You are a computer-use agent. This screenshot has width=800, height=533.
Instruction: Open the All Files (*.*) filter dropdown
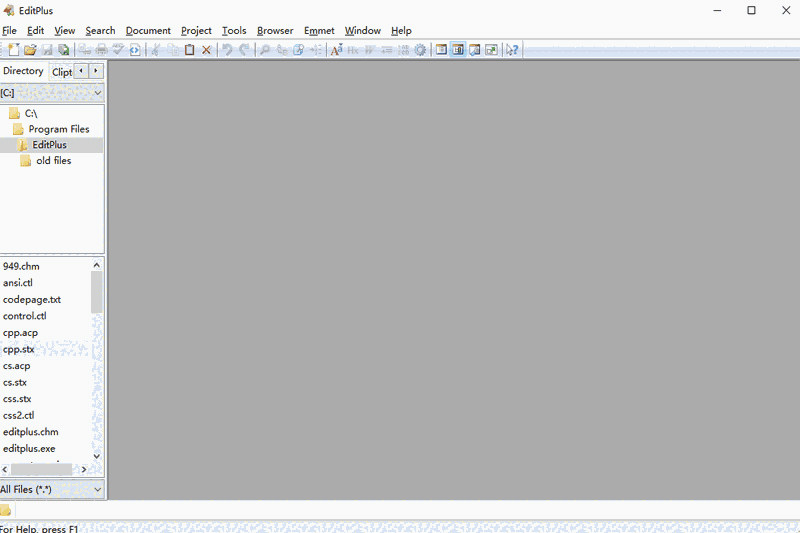point(52,490)
